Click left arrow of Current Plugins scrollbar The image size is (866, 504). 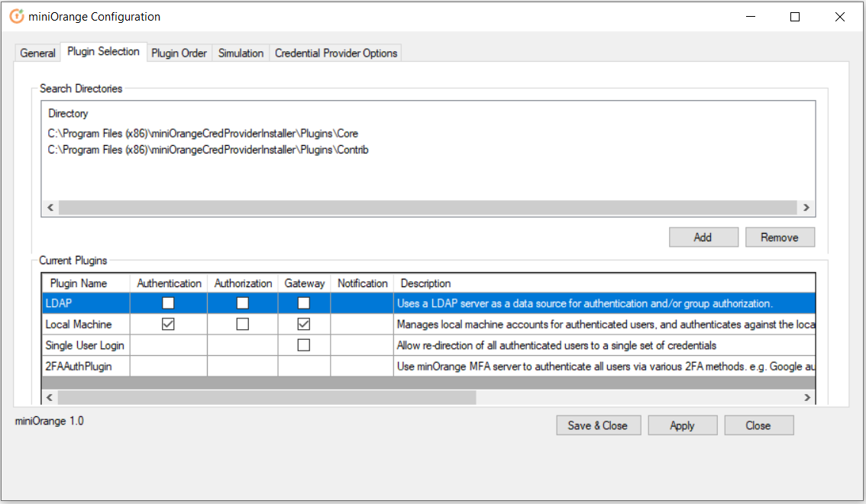[50, 397]
